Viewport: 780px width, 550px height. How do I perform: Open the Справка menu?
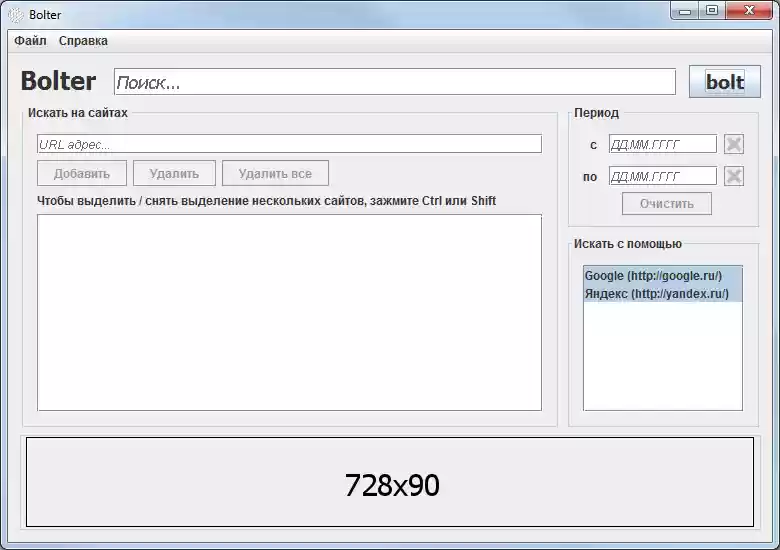83,41
